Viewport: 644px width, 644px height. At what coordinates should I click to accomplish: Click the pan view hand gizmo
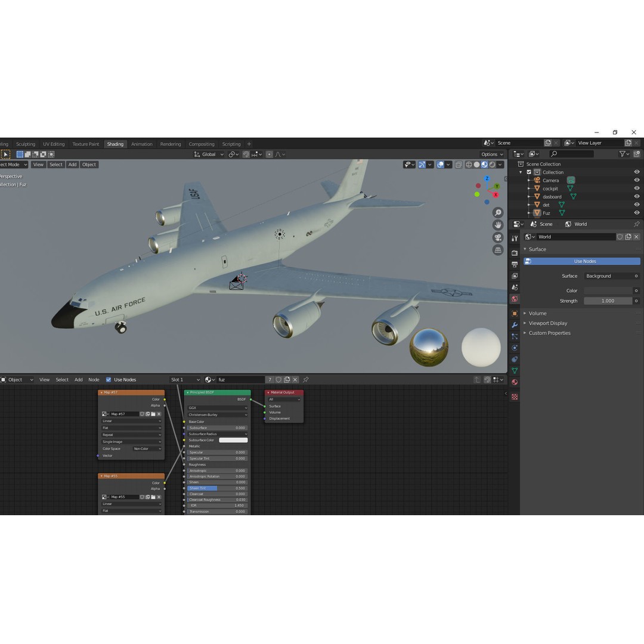pos(498,225)
